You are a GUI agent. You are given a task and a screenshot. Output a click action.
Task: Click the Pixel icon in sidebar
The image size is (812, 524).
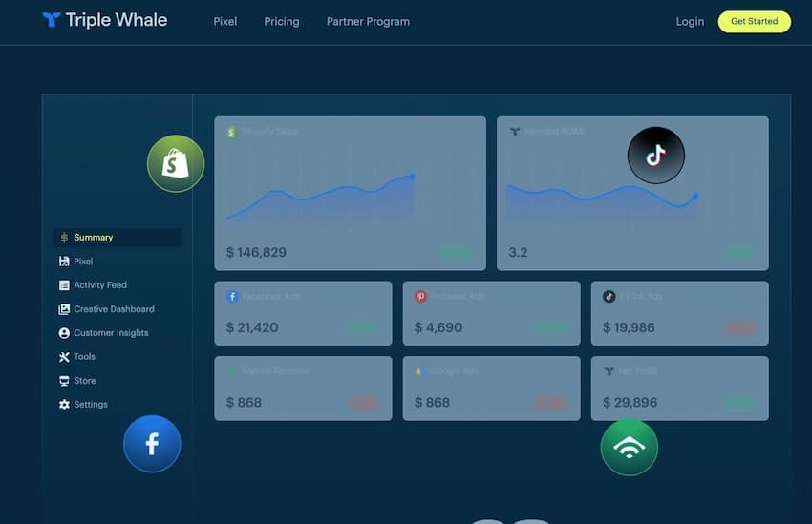[64, 262]
